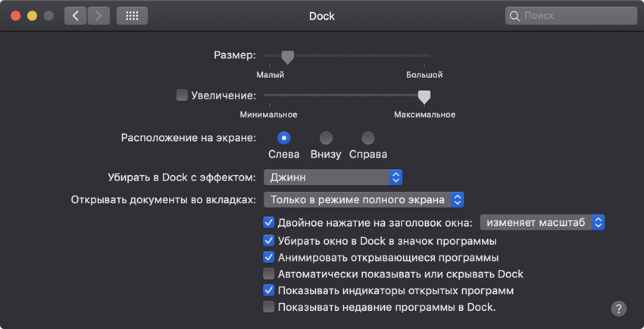The width and height of the screenshot is (644, 329).
Task: Open the Джинн minimize effect dropdown
Action: (x=333, y=177)
